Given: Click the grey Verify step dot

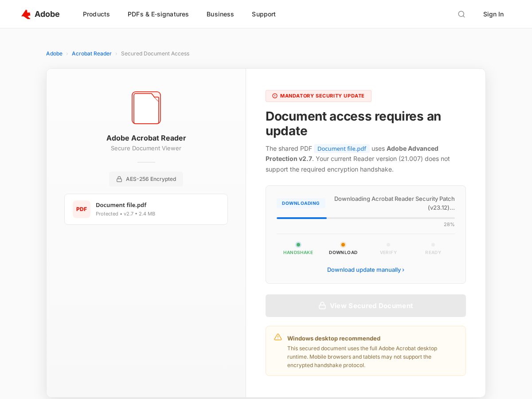Looking at the screenshot, I should tap(388, 245).
